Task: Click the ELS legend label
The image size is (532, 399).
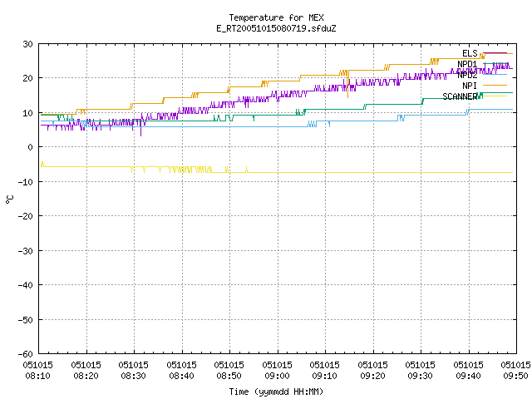Action: click(x=470, y=53)
